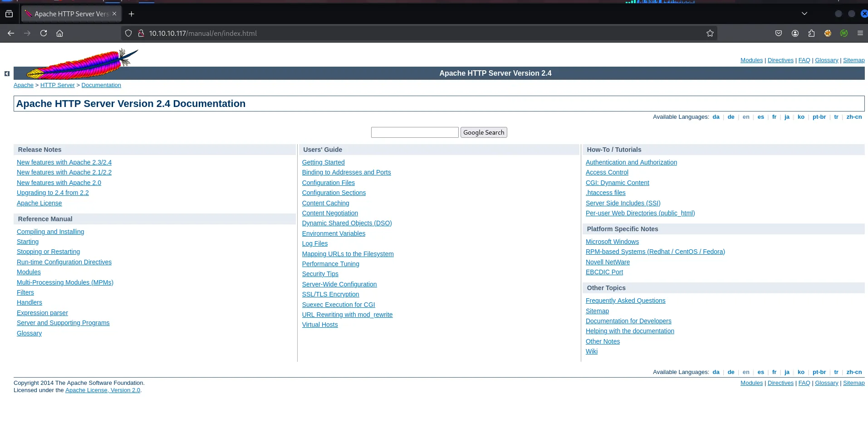
Task: Open Frequently Asked Questions link
Action: (626, 301)
